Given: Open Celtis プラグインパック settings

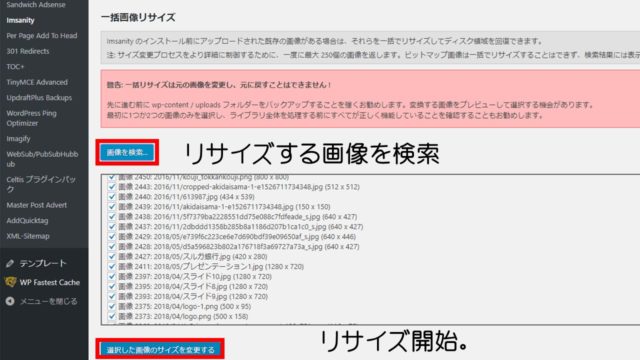Looking at the screenshot, I should coord(41,184).
